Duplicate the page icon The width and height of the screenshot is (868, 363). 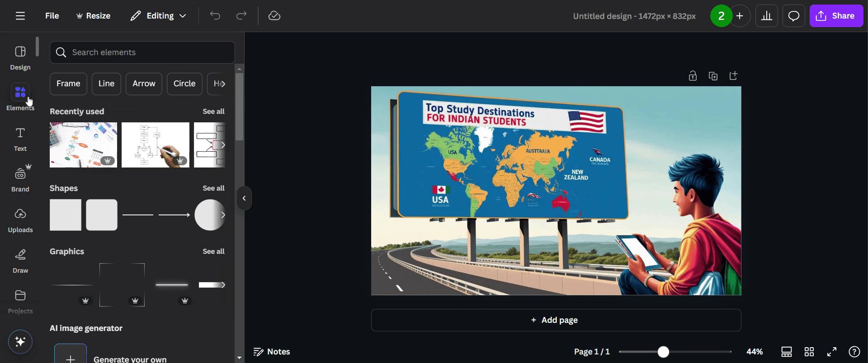tap(713, 76)
